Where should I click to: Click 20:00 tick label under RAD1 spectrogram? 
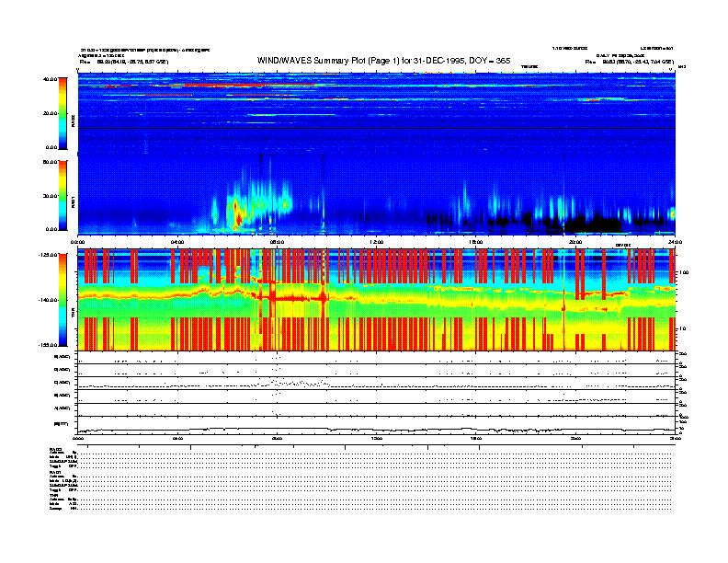tap(575, 242)
